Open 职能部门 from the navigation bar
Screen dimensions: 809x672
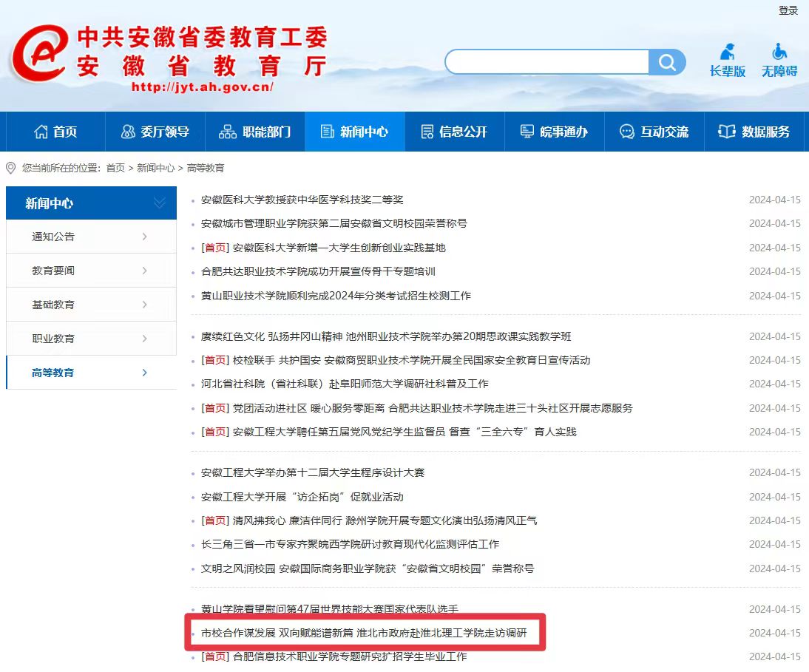pyautogui.click(x=255, y=132)
